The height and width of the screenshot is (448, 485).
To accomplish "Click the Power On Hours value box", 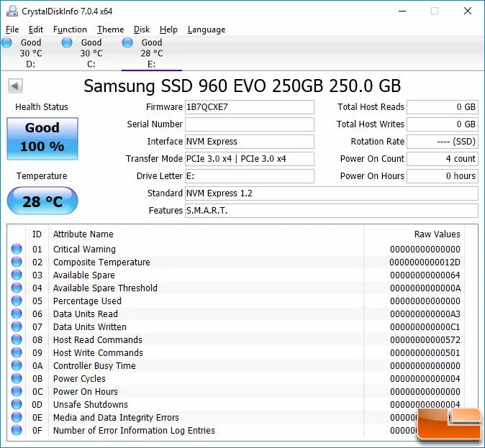I will pyautogui.click(x=443, y=176).
